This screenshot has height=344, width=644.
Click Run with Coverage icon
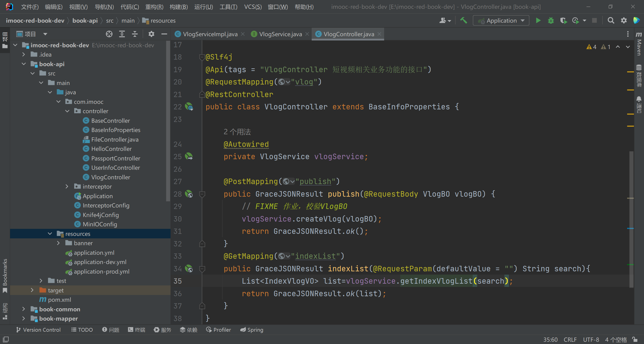tap(563, 21)
